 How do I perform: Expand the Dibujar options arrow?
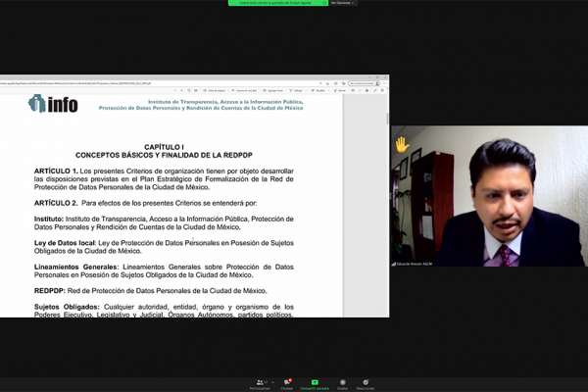coord(307,90)
